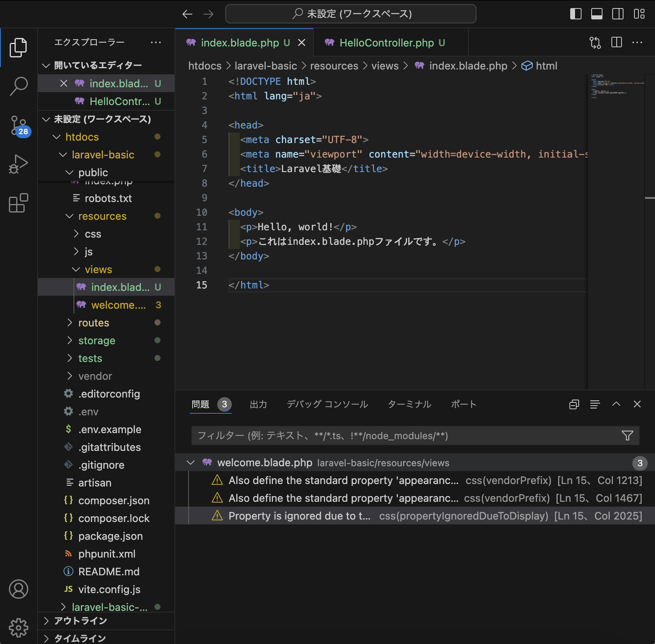The image size is (655, 644).
Task: Split the editor to the right
Action: pos(616,42)
